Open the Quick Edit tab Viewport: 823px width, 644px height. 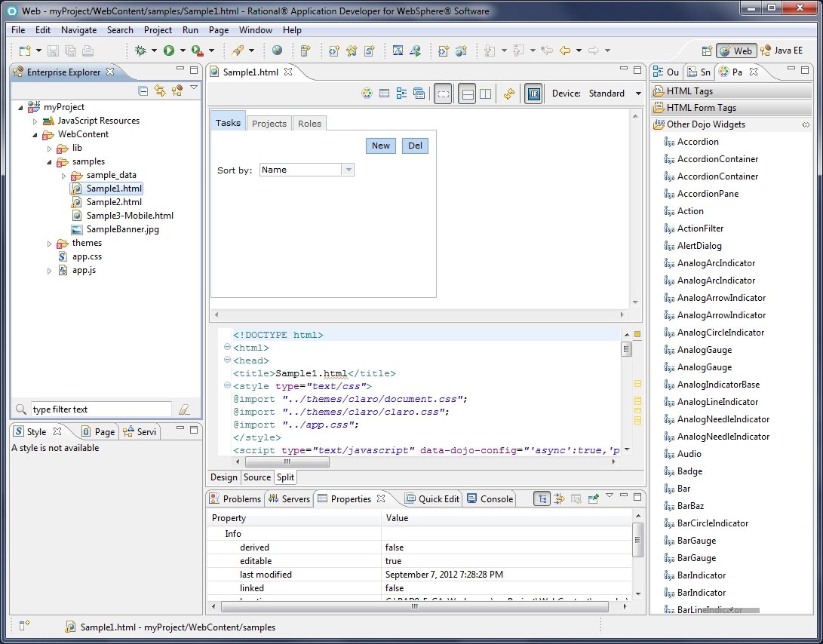pos(431,498)
